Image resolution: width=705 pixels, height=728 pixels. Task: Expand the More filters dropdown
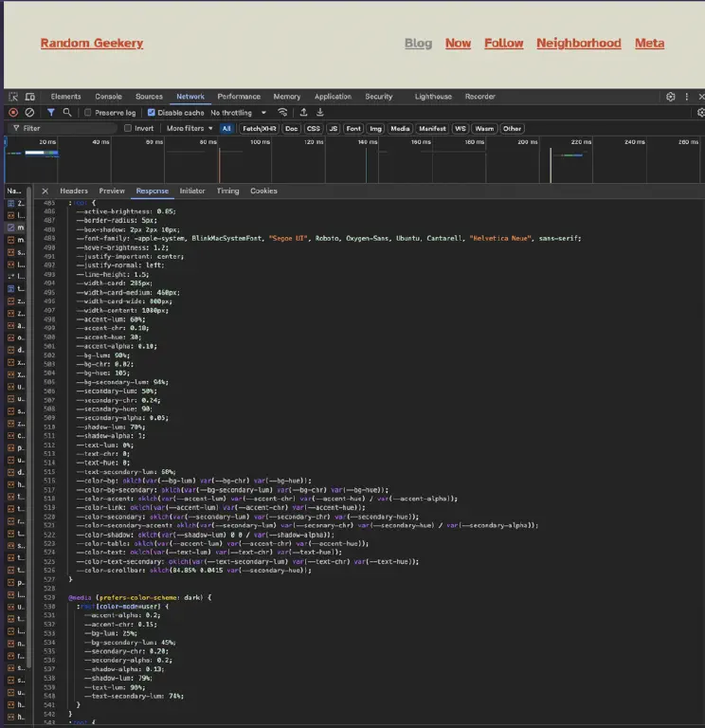pyautogui.click(x=190, y=128)
